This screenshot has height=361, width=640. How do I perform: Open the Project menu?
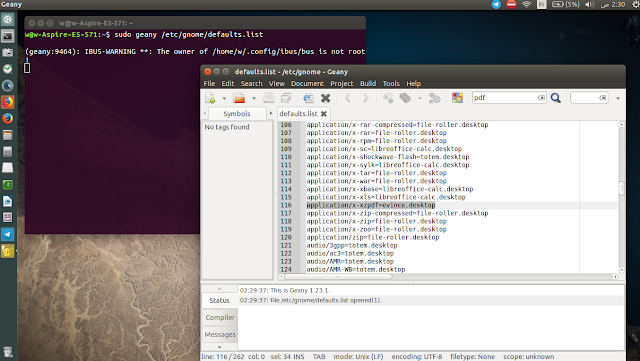342,83
